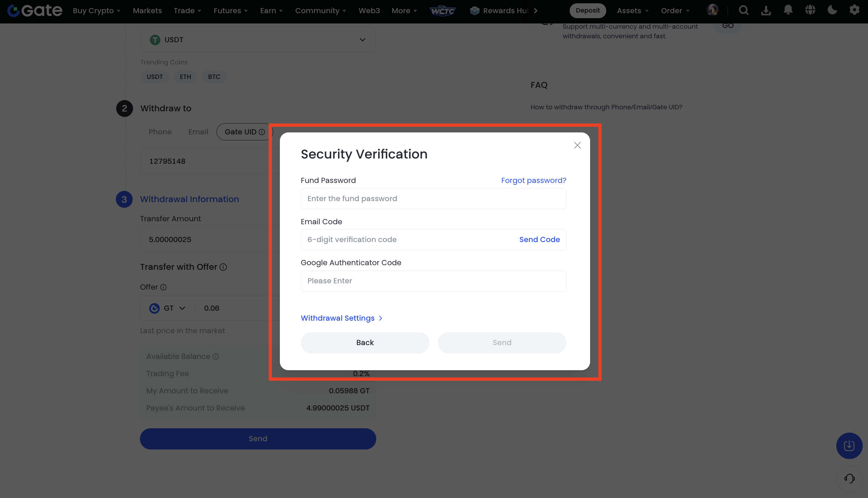Click the blue floating download button
This screenshot has height=498, width=868.
(x=849, y=446)
